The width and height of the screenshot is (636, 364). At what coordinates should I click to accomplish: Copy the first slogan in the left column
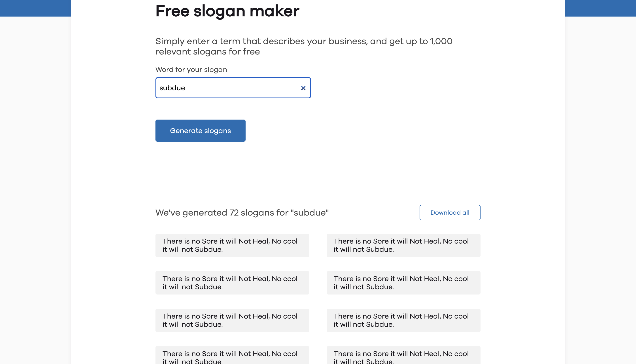pyautogui.click(x=232, y=245)
